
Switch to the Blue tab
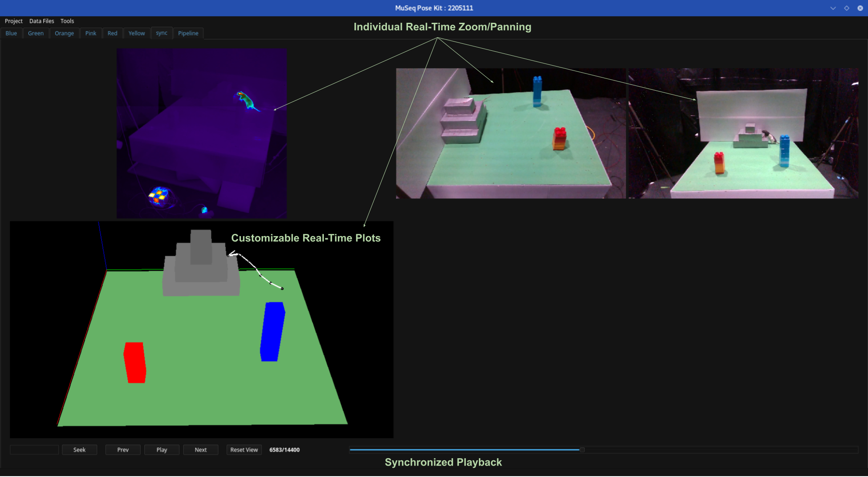11,33
